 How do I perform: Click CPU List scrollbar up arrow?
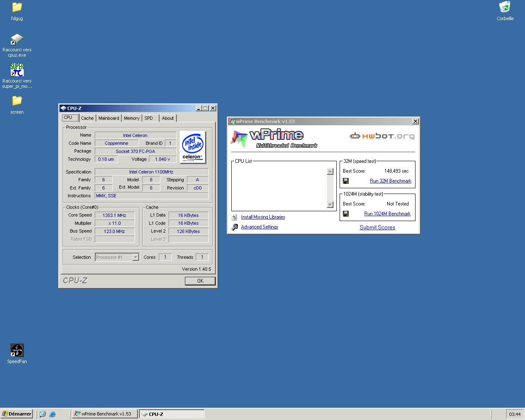point(330,171)
